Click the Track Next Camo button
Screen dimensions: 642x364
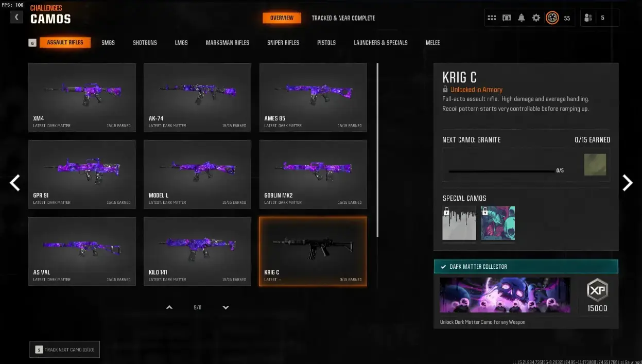[65, 350]
